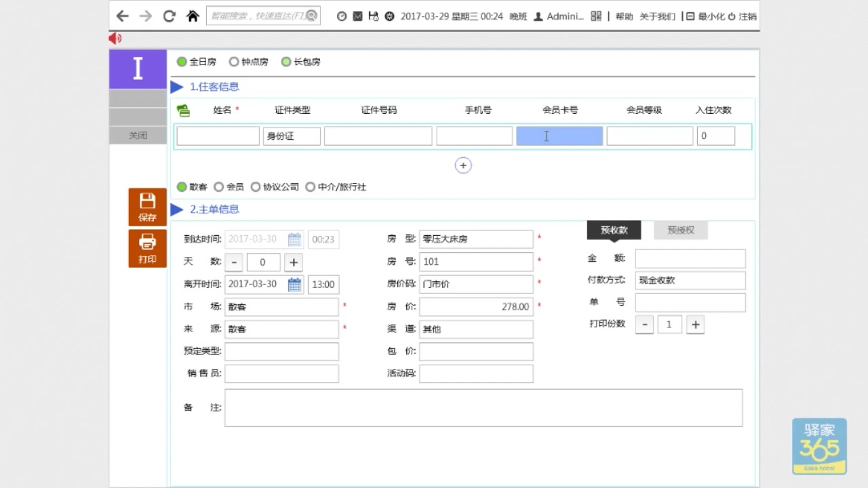This screenshot has height=488, width=868.
Task: Click the bed icon in the top bar
Action: point(374,16)
